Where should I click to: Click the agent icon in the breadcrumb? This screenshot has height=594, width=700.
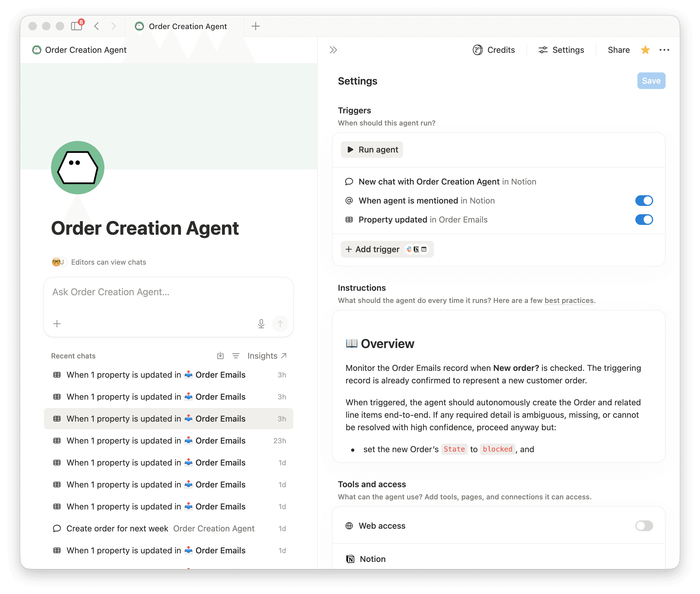pyautogui.click(x=36, y=50)
